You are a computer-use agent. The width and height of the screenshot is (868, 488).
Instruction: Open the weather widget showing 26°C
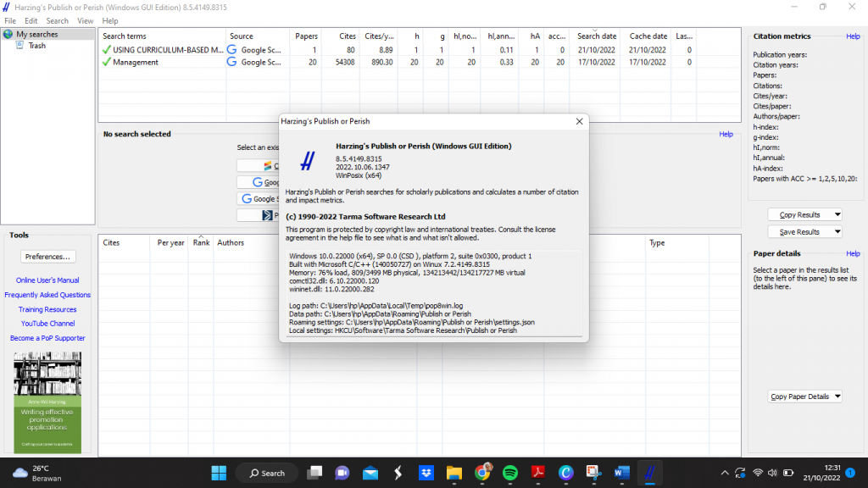click(x=37, y=473)
